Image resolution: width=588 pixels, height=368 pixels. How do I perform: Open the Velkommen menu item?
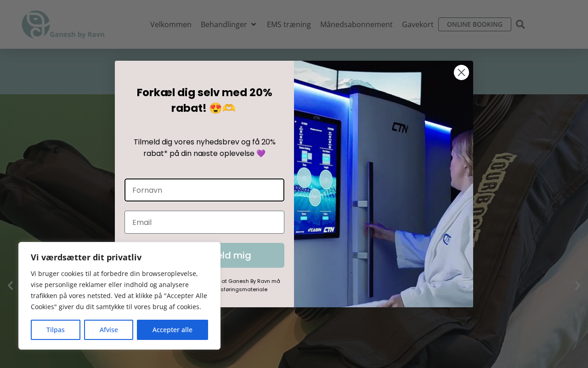(171, 24)
